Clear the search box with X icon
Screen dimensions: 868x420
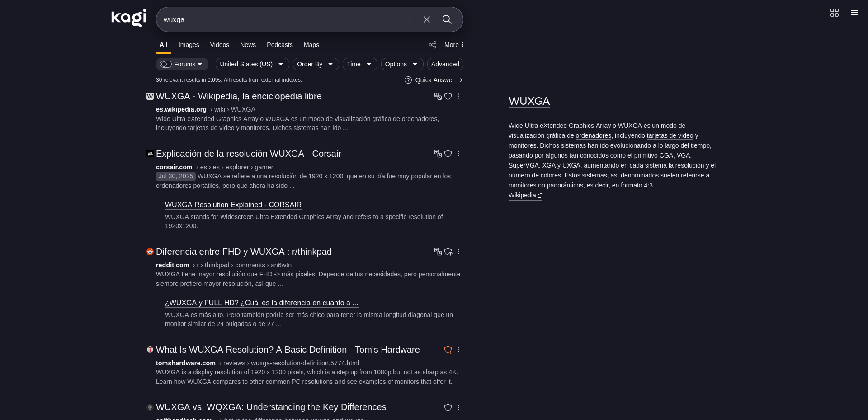(x=426, y=19)
